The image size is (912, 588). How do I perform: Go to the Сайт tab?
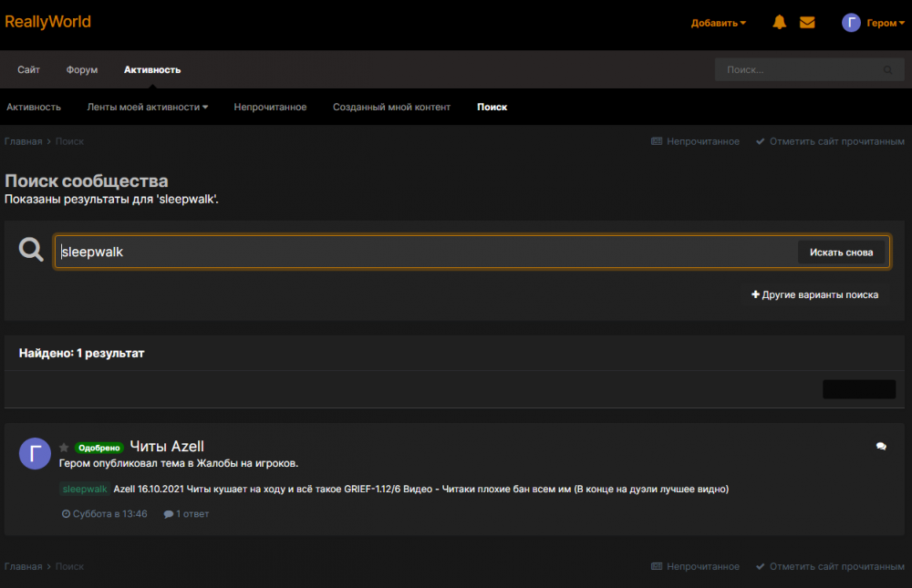tap(28, 70)
